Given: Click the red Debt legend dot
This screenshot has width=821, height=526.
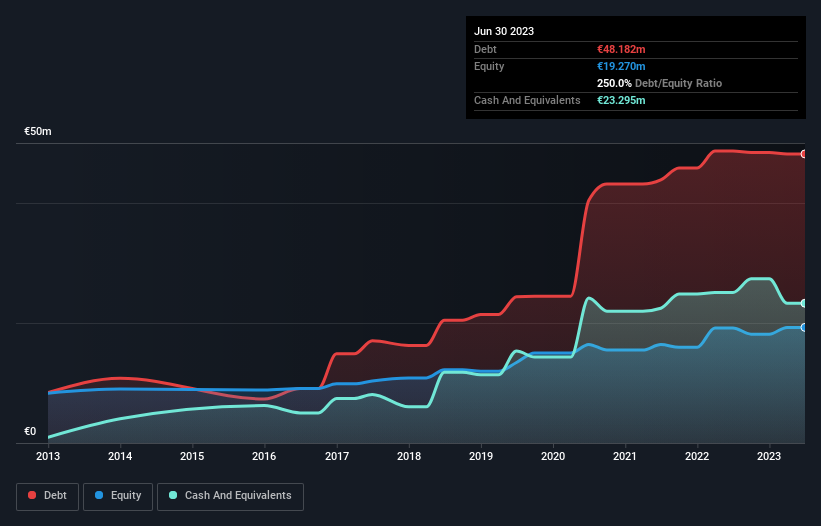Looking at the screenshot, I should (32, 495).
